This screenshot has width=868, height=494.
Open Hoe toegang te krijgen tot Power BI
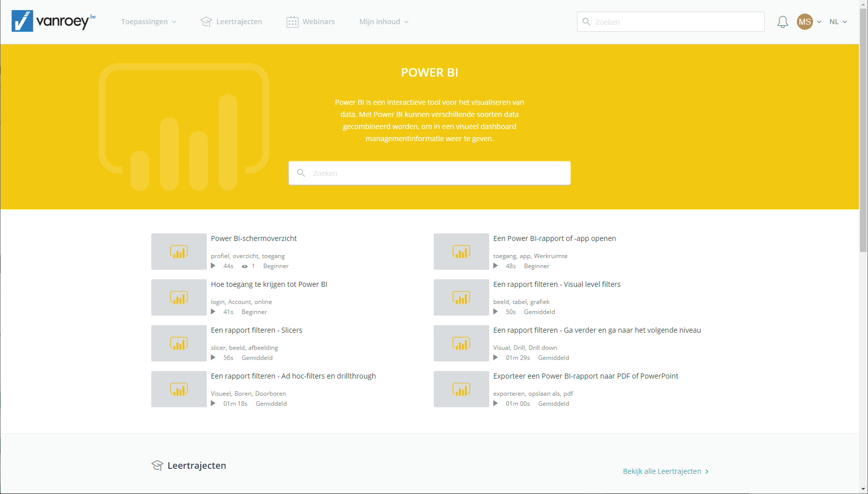[269, 284]
